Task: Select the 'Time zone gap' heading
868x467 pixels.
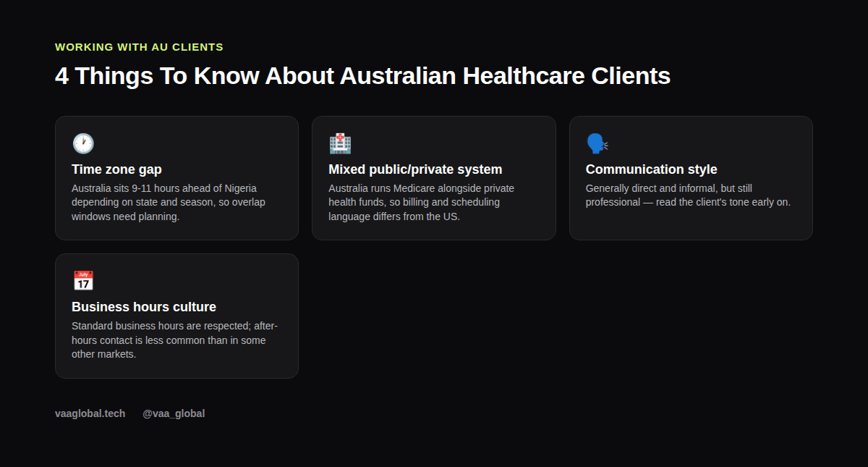Action: [116, 169]
